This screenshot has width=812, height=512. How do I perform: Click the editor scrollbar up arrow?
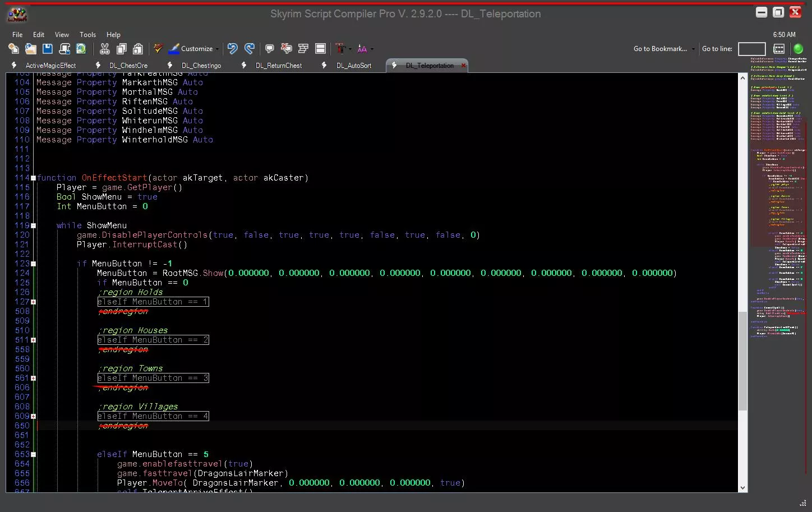click(x=743, y=77)
